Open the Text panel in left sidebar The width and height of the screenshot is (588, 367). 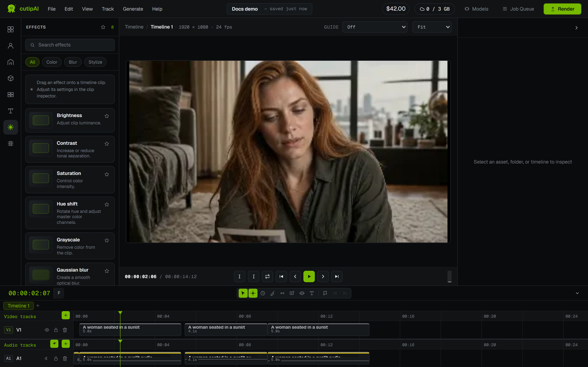[x=10, y=111]
